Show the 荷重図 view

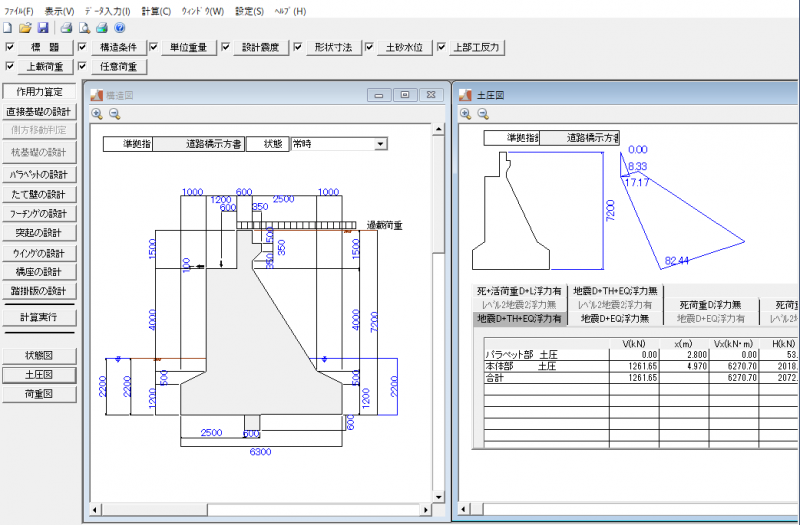pyautogui.click(x=39, y=394)
